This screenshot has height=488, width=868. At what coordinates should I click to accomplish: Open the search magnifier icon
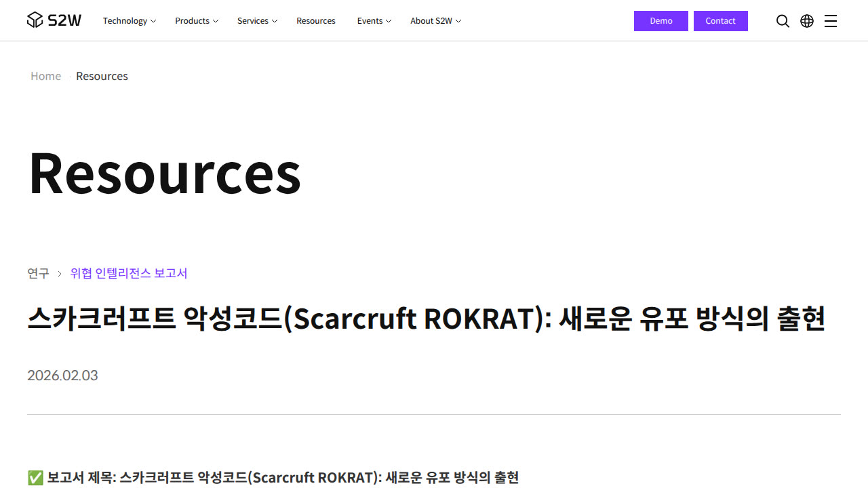click(783, 21)
